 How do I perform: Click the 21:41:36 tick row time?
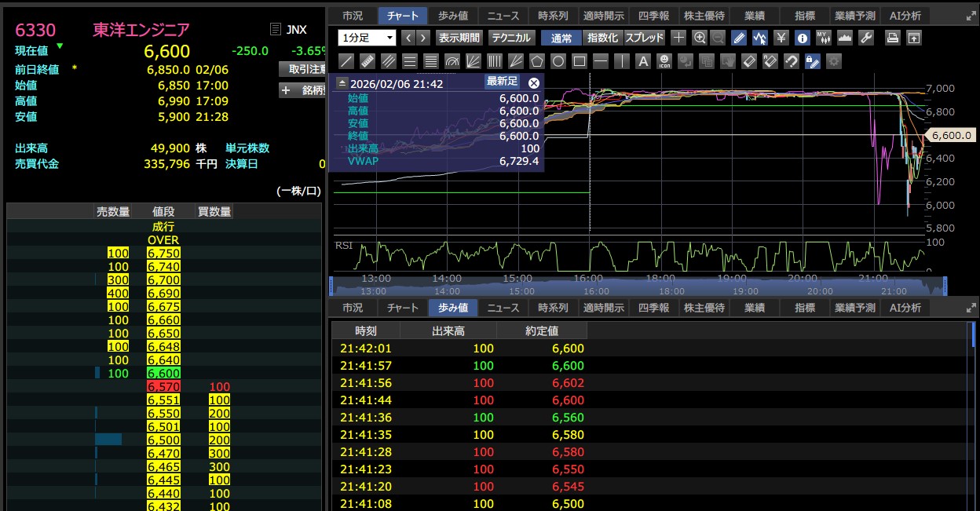365,418
